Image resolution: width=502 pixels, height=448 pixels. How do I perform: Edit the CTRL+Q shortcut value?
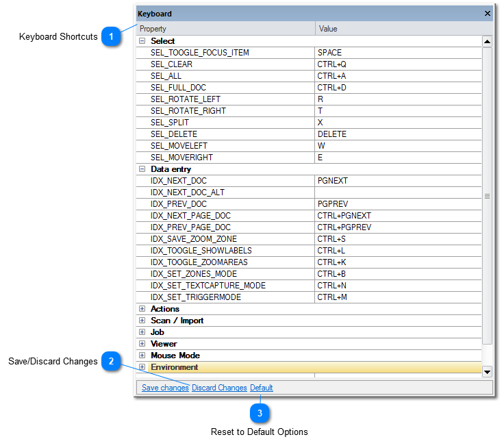point(399,64)
